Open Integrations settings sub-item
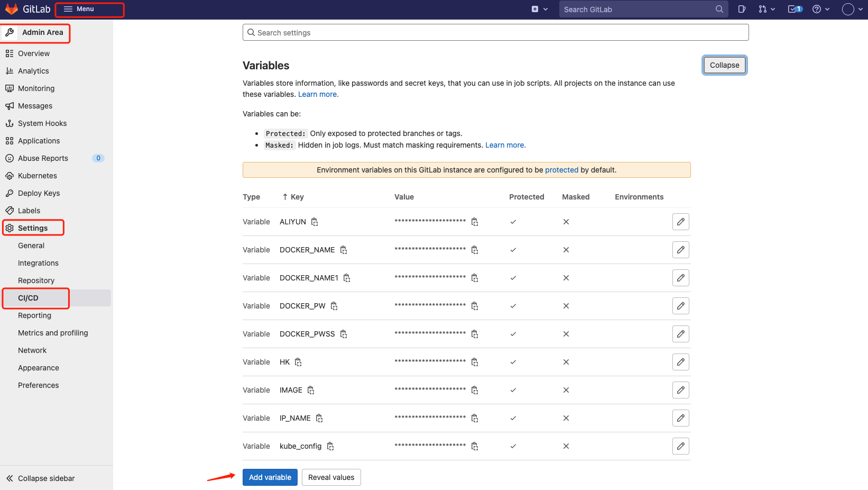The height and width of the screenshot is (490, 868). coord(38,263)
